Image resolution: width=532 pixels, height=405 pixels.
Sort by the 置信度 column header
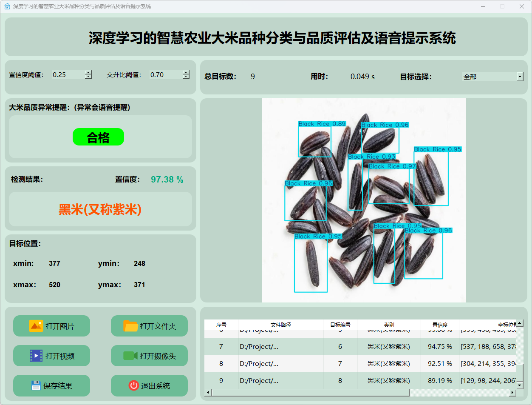[x=440, y=325]
